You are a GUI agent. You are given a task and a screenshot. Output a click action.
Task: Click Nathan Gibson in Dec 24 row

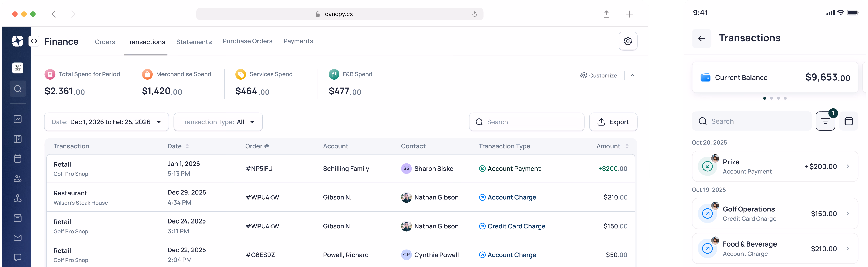point(430,226)
